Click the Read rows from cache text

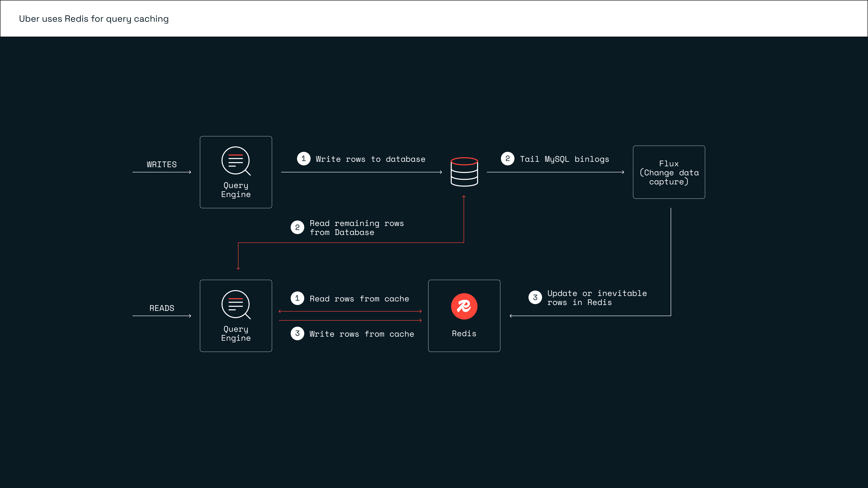359,299
